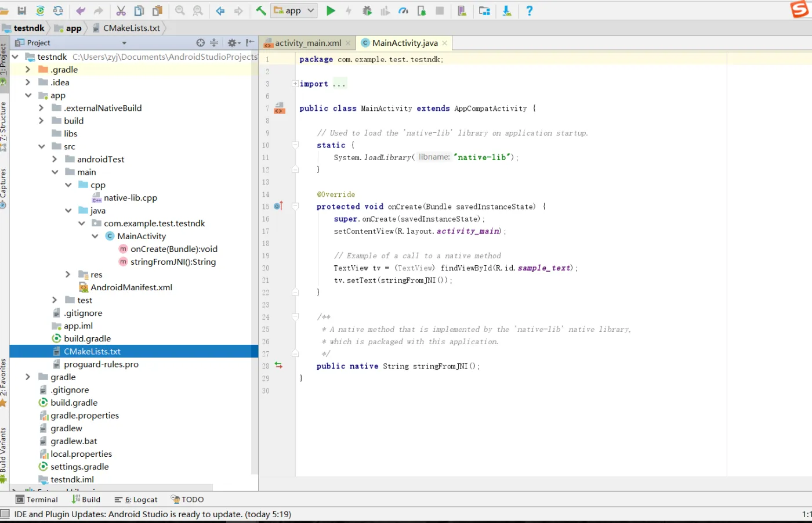The image size is (812, 523).
Task: Expand the .gradle folder
Action: coord(28,70)
